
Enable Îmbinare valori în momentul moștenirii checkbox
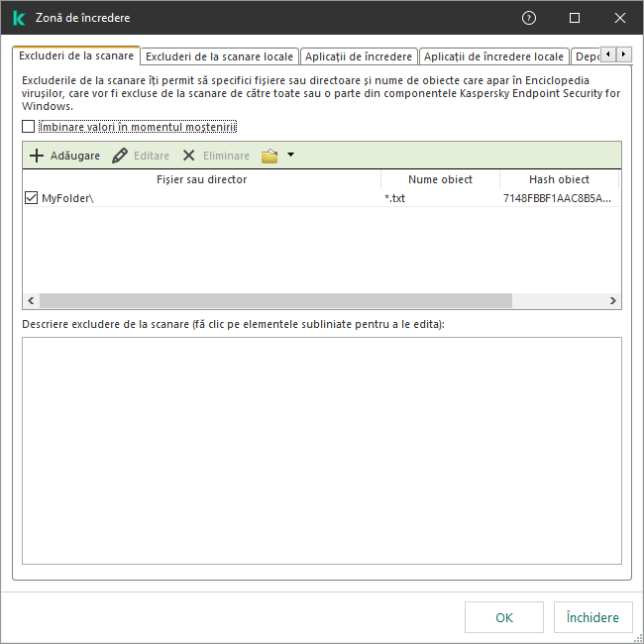coord(29,127)
